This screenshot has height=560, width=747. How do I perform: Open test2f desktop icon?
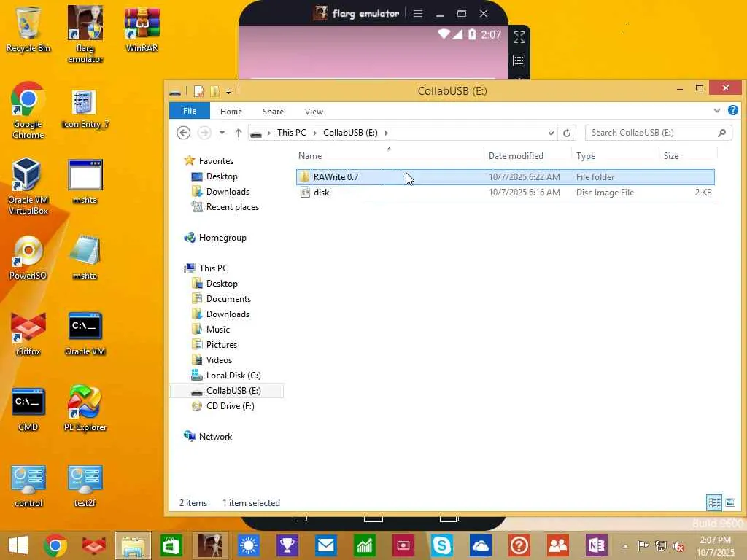[x=85, y=486]
